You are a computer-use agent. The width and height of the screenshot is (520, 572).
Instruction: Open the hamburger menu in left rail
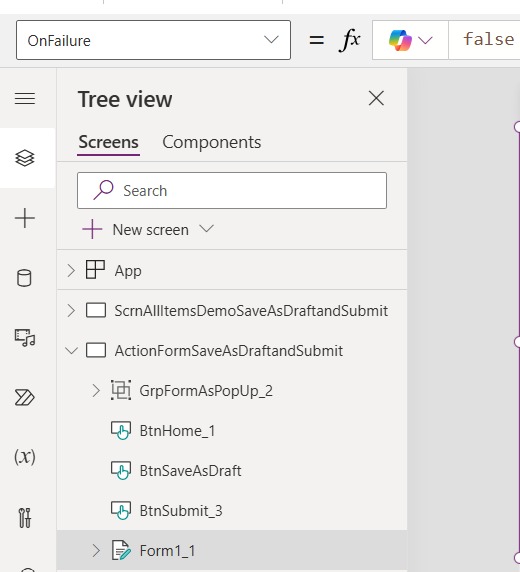tap(25, 99)
